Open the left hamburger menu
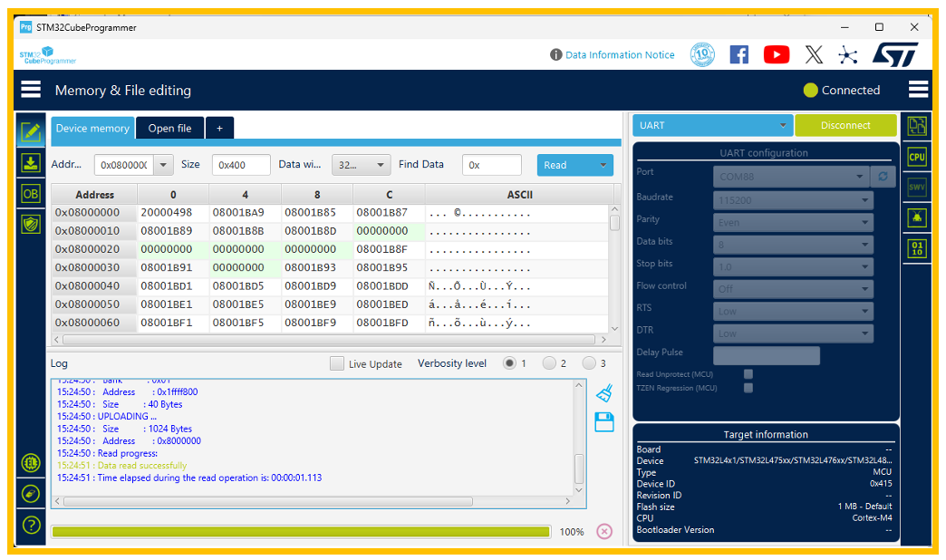This screenshot has height=560, width=946. 31,90
